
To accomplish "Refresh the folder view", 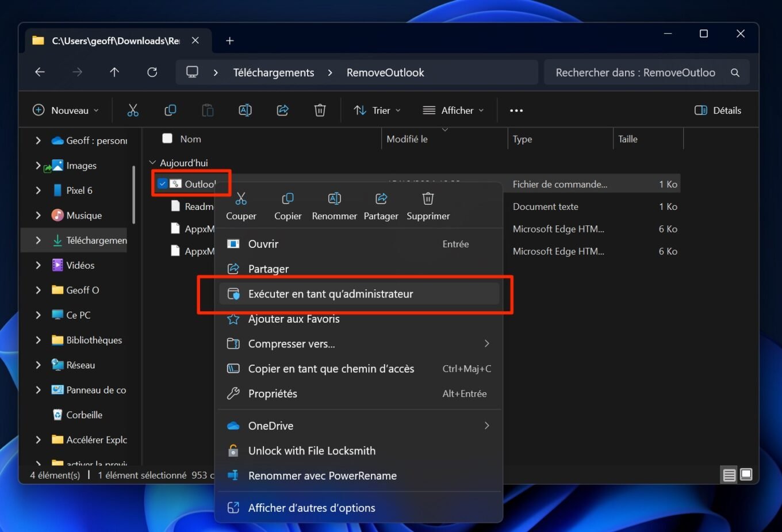I will coord(152,72).
